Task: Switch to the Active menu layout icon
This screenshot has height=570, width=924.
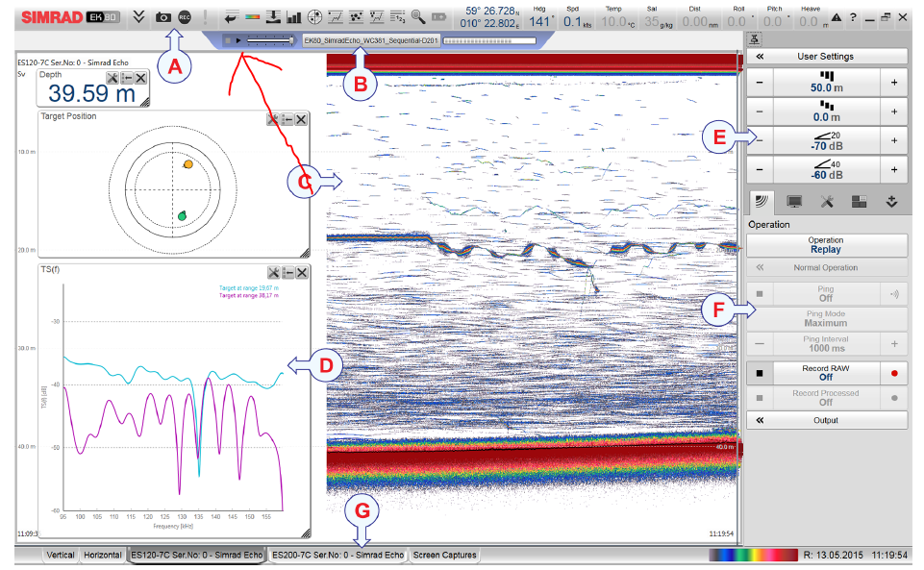Action: click(x=860, y=203)
